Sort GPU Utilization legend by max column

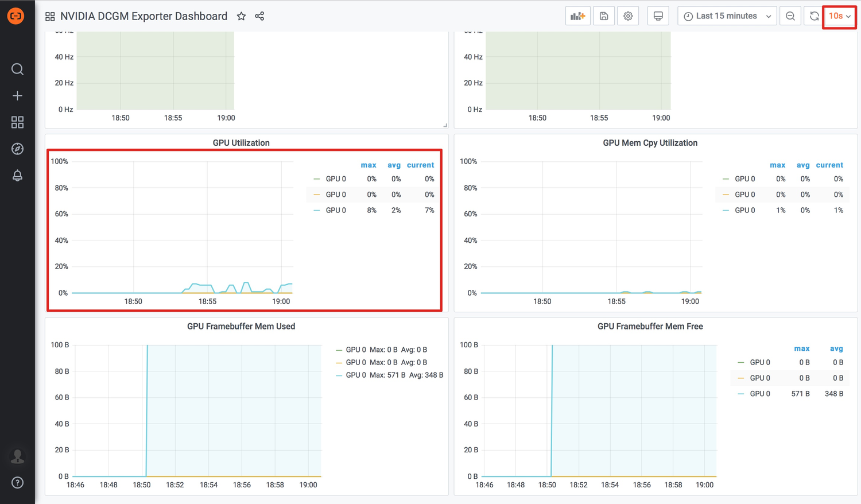coord(369,165)
